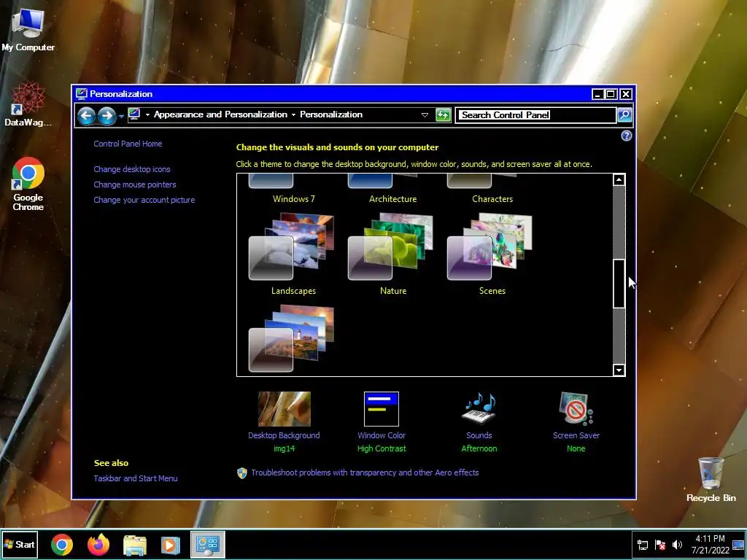Select the Characters theme
This screenshot has height=560, width=747.
pos(492,190)
